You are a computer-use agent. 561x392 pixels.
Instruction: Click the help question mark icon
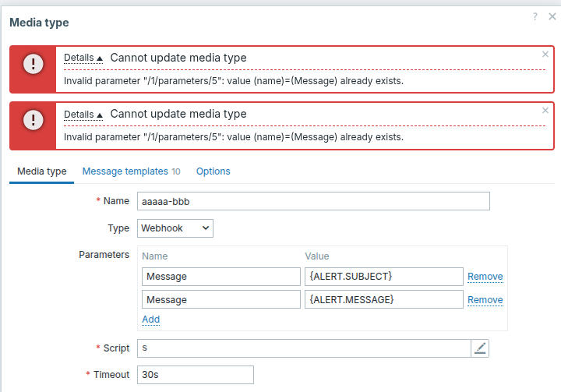(x=535, y=16)
